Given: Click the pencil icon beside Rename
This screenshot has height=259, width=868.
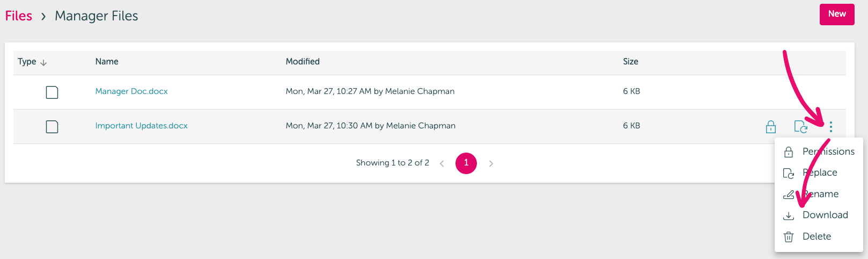Looking at the screenshot, I should (x=789, y=195).
